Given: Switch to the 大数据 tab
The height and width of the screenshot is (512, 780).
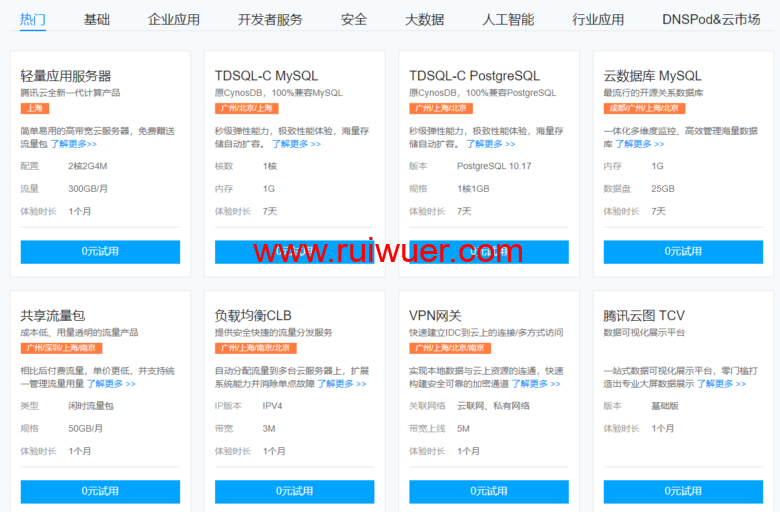Looking at the screenshot, I should point(425,19).
